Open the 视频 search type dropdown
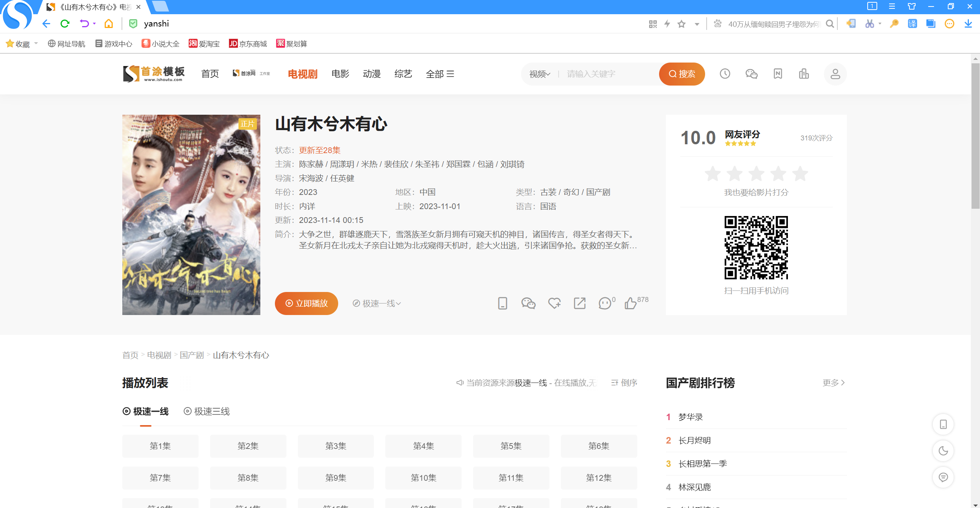Viewport: 980px width, 508px height. tap(539, 74)
